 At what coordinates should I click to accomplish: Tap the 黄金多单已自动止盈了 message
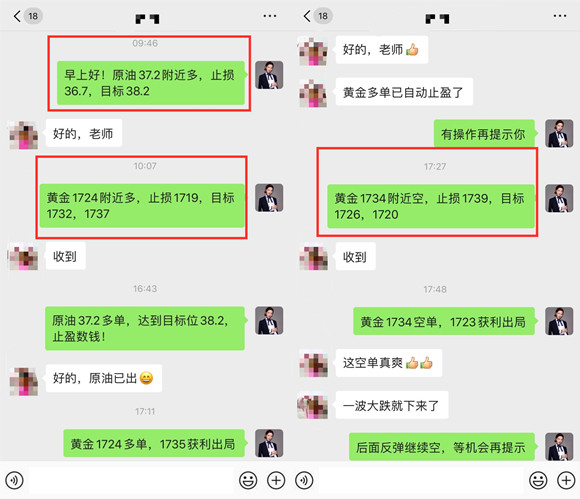[x=404, y=92]
